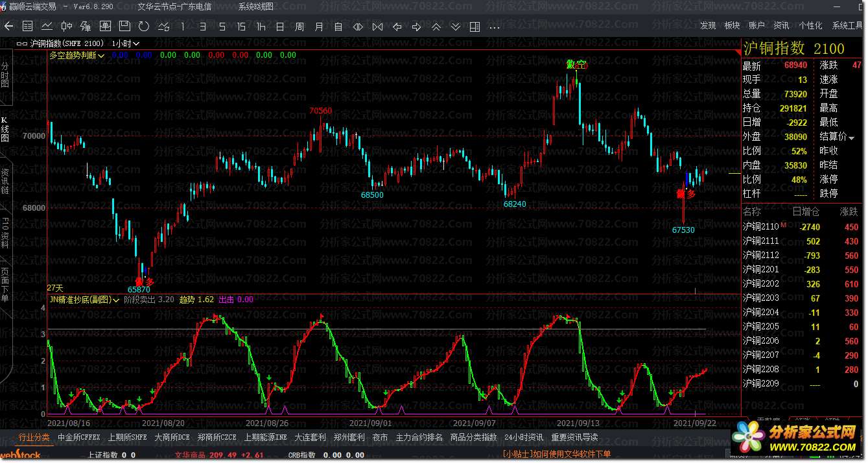Click the 中中 candlestick icon in toolbar

pyautogui.click(x=66, y=27)
